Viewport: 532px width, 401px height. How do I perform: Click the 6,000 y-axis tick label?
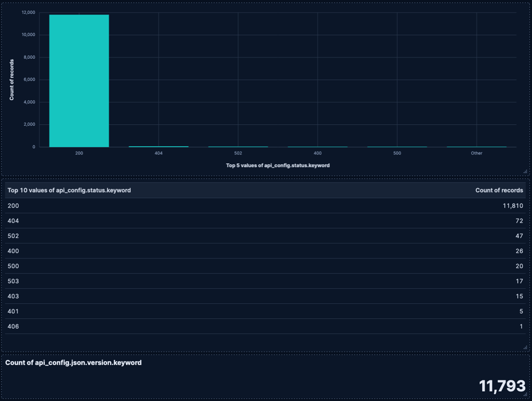pyautogui.click(x=30, y=80)
